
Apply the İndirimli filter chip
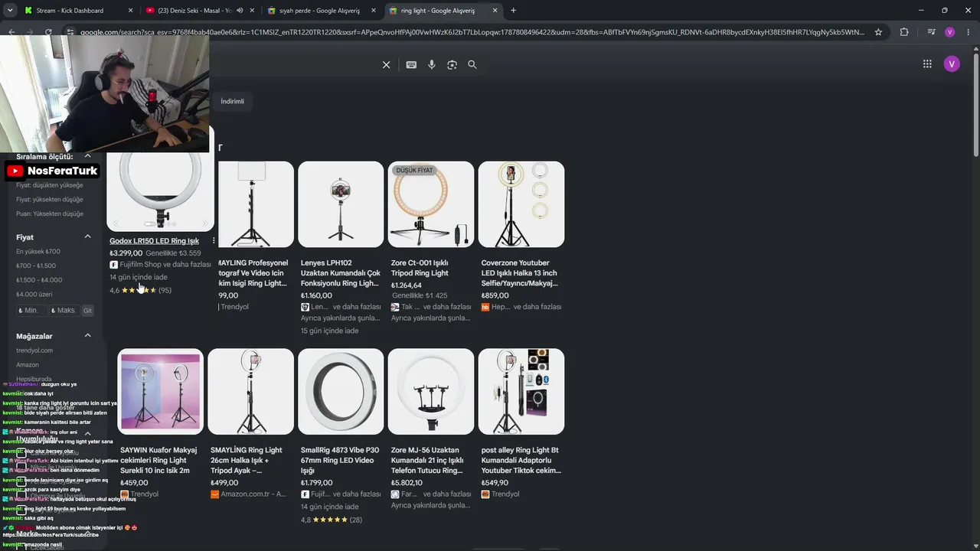point(232,101)
